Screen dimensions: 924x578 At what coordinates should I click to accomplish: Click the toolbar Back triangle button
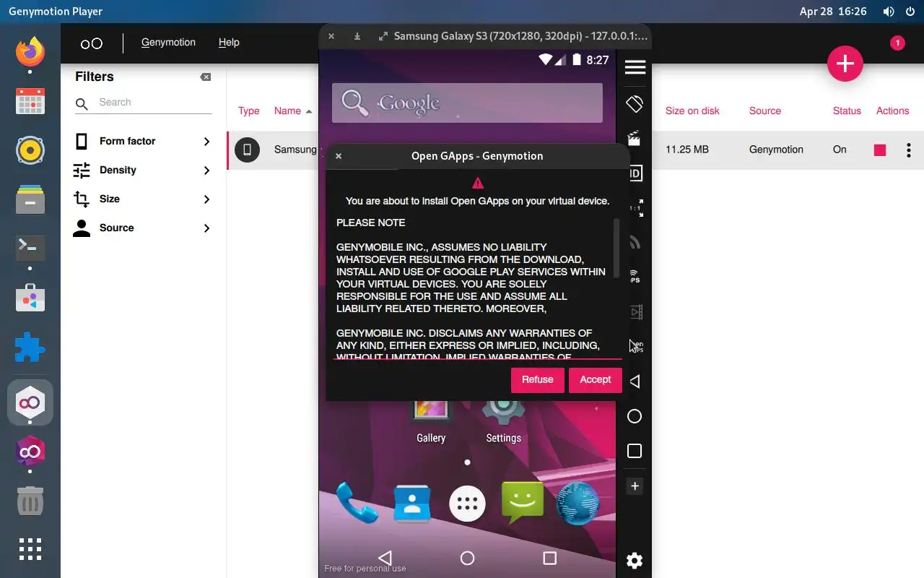635,381
